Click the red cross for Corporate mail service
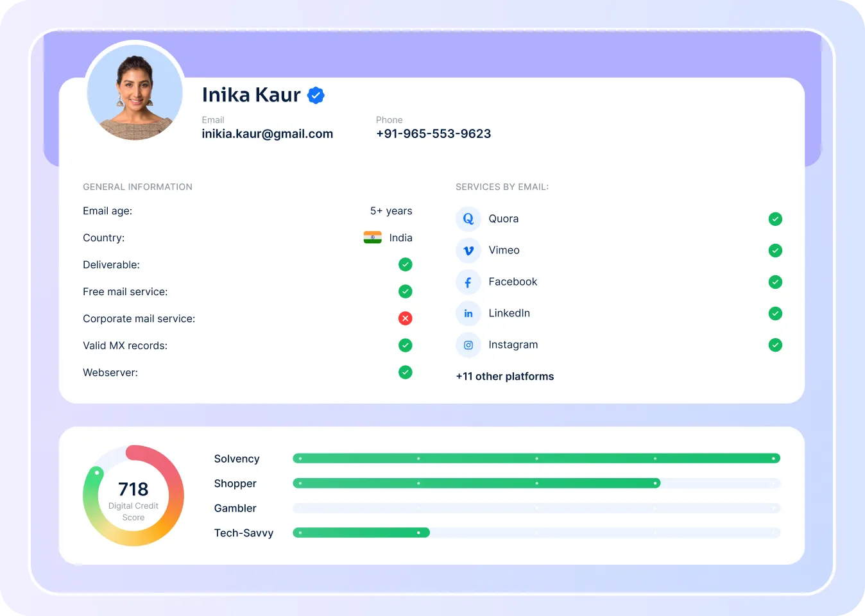The height and width of the screenshot is (616, 865). pyautogui.click(x=405, y=318)
